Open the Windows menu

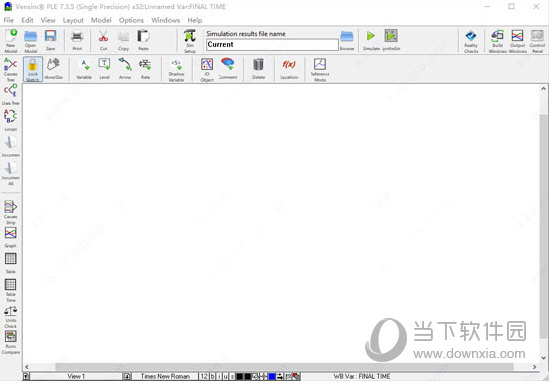tap(166, 20)
